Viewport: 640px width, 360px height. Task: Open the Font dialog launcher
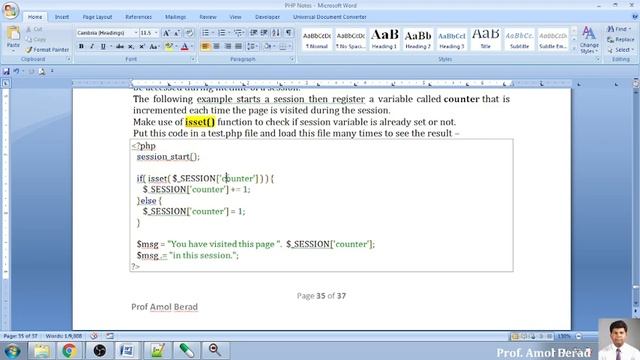[192, 60]
